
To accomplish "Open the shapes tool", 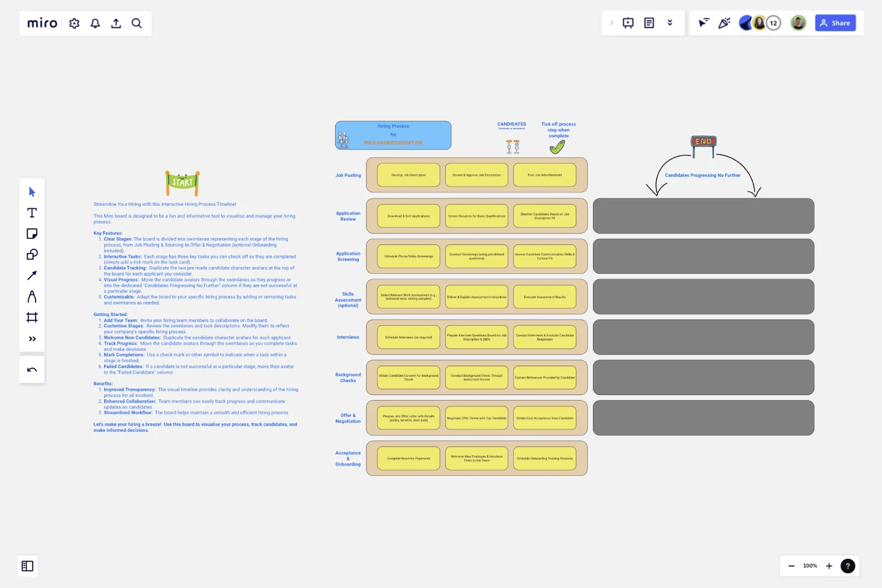I will click(32, 254).
